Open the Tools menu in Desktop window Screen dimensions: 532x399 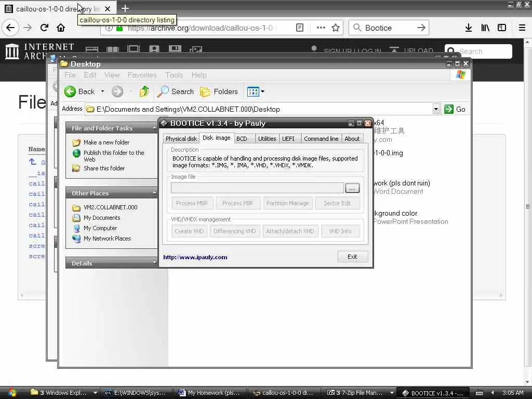pos(174,75)
